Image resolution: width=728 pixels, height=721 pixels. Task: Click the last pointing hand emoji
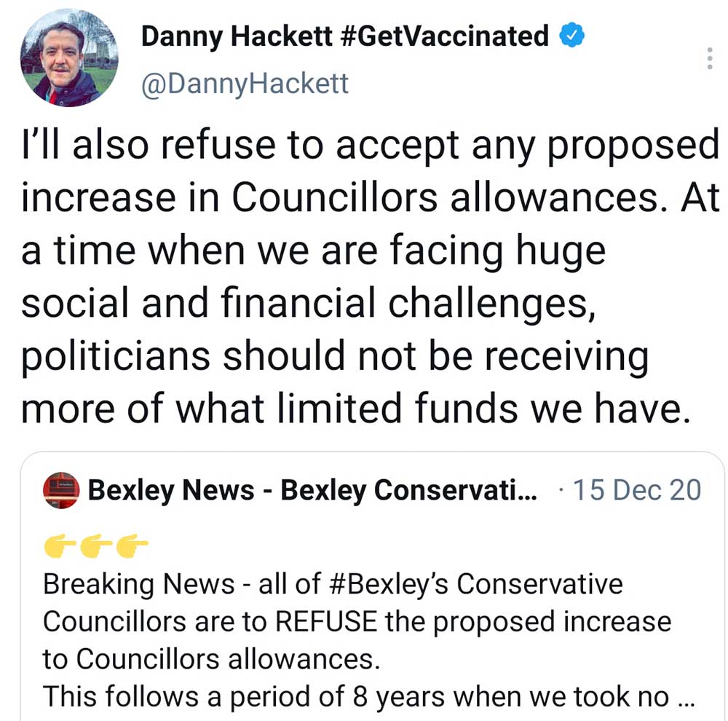tap(132, 543)
